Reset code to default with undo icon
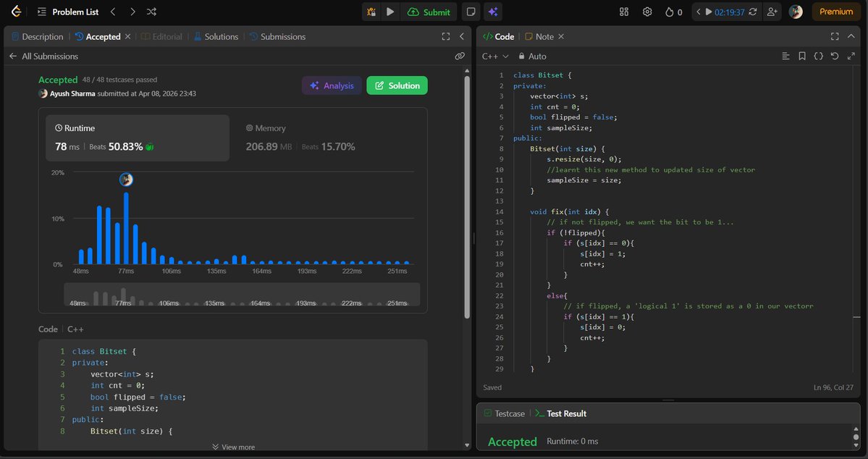The width and height of the screenshot is (868, 459). (x=835, y=56)
